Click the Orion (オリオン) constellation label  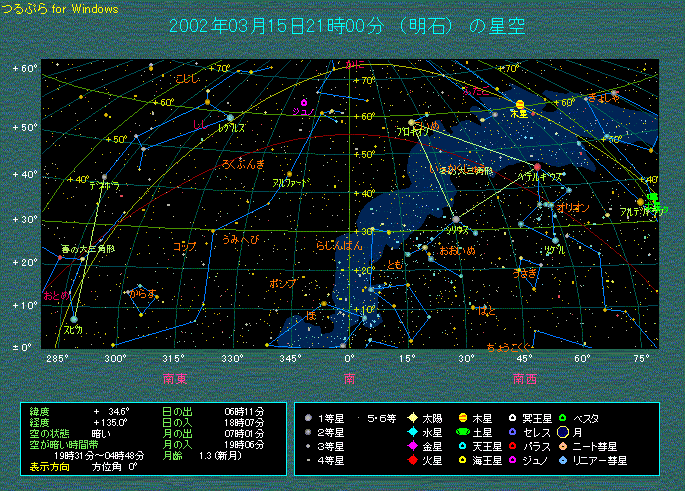573,207
